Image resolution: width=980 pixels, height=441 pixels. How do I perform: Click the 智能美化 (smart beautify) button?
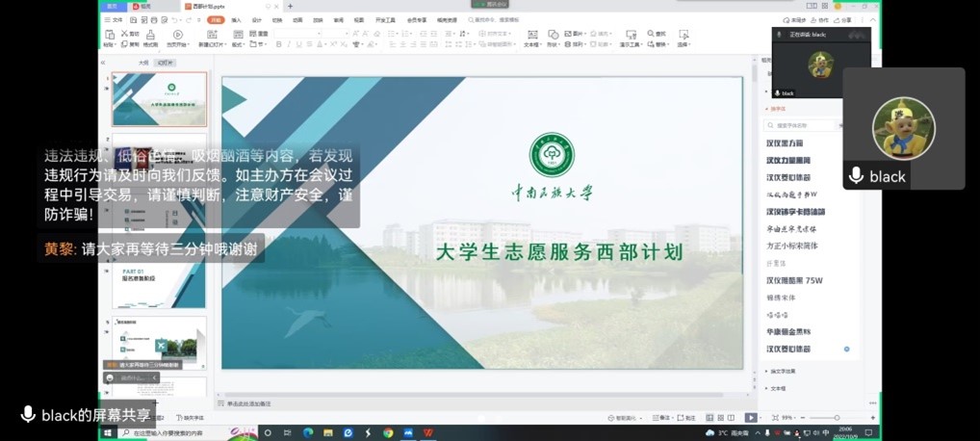625,417
